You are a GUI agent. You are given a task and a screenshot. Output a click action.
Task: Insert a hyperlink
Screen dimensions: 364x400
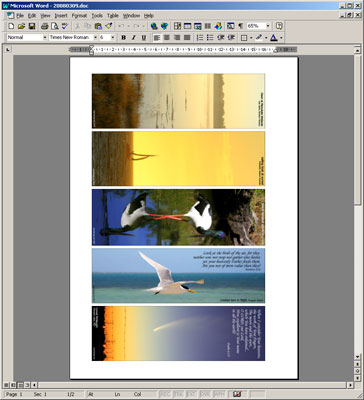click(154, 26)
